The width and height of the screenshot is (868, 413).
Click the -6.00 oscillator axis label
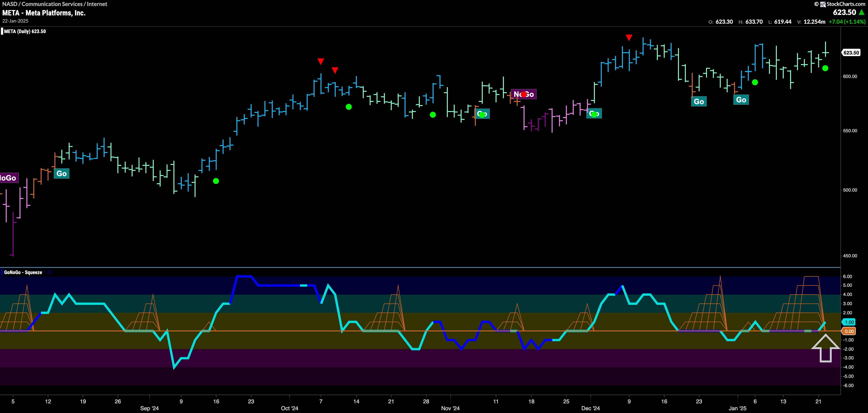[x=848, y=386]
